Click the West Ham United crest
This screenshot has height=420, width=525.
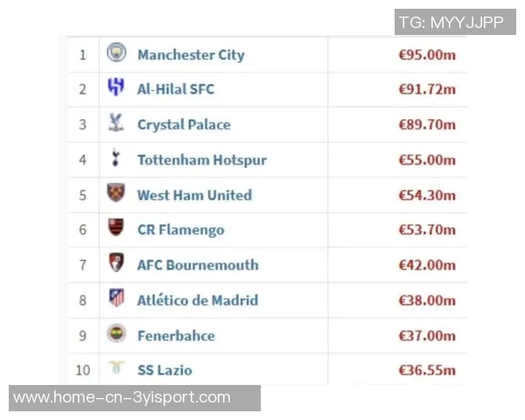(116, 193)
